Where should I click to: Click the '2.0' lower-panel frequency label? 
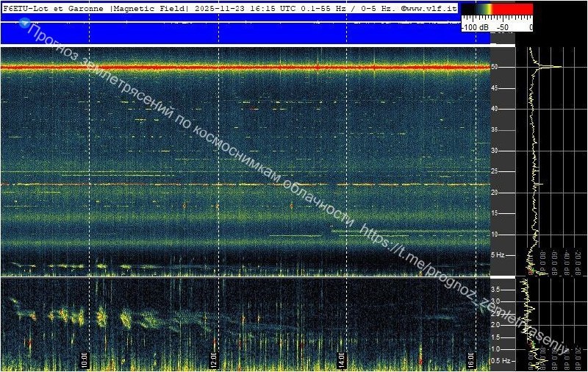(x=495, y=325)
